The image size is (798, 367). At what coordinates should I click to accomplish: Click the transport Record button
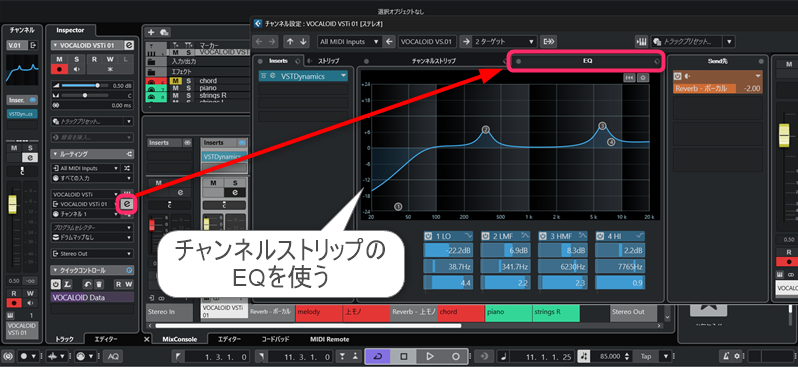[456, 356]
